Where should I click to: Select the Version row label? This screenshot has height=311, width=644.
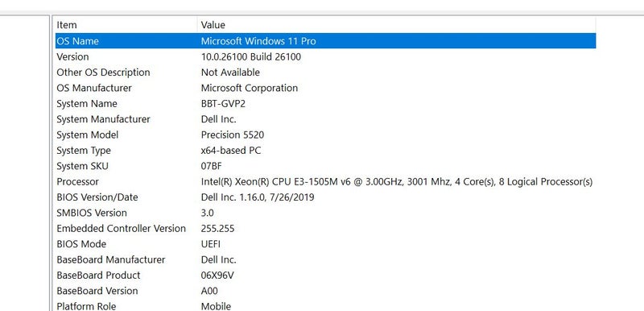coord(72,56)
